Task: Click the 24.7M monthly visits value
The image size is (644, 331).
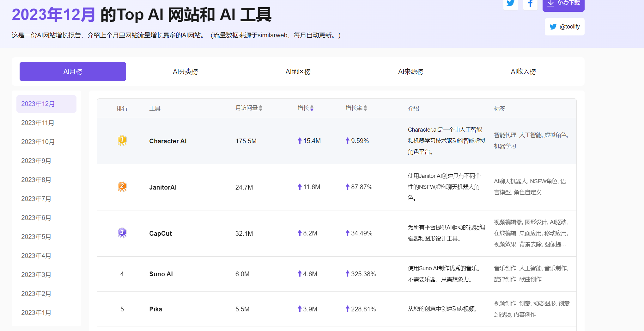Action: [244, 187]
